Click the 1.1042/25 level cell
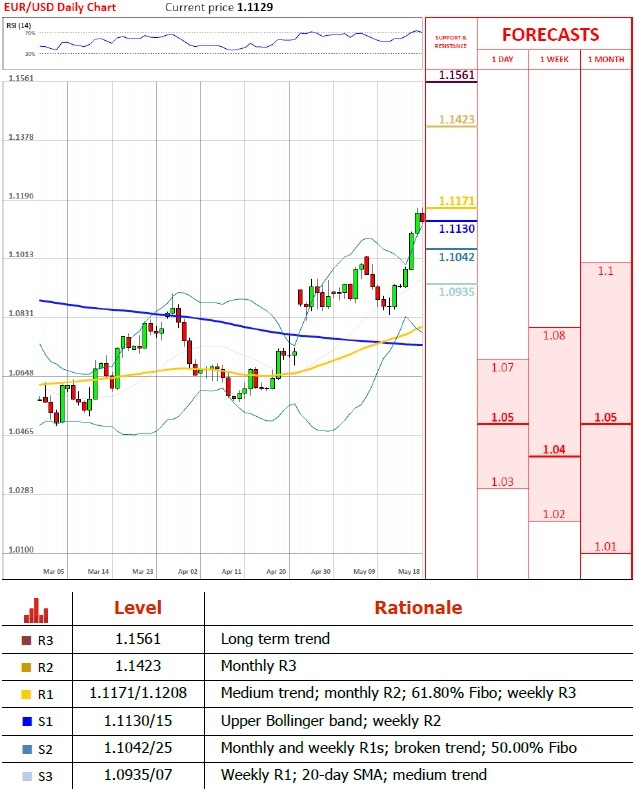The height and width of the screenshot is (789, 635). coord(138,748)
